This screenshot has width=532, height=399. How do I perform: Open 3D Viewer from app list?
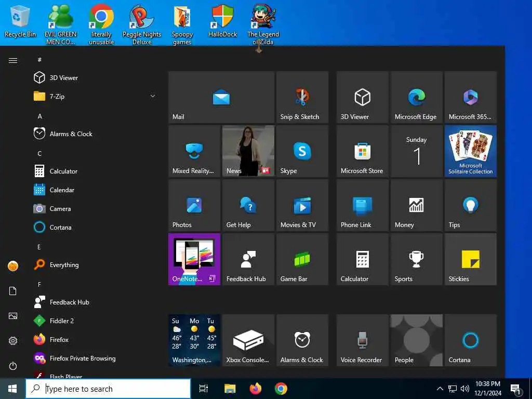(95, 78)
